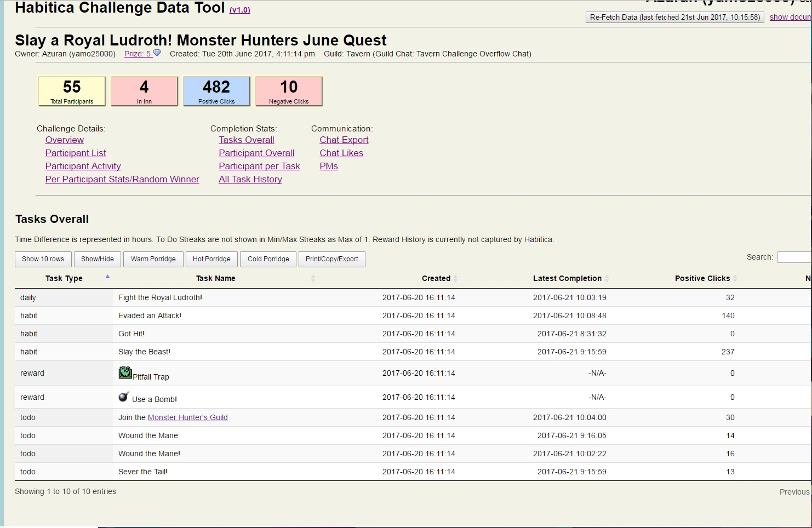Click the 140 positive clicks value
812x528 pixels.
click(x=728, y=315)
